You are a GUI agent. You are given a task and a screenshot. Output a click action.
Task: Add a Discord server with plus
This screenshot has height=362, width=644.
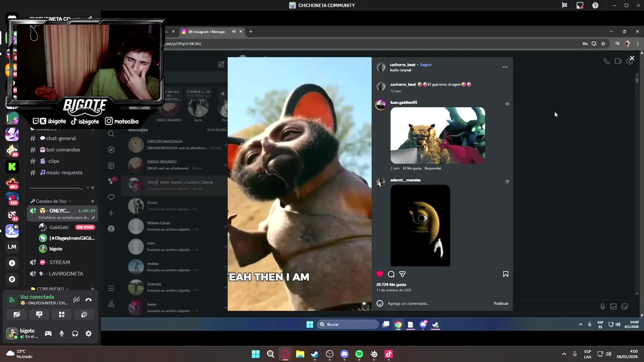coord(12,263)
